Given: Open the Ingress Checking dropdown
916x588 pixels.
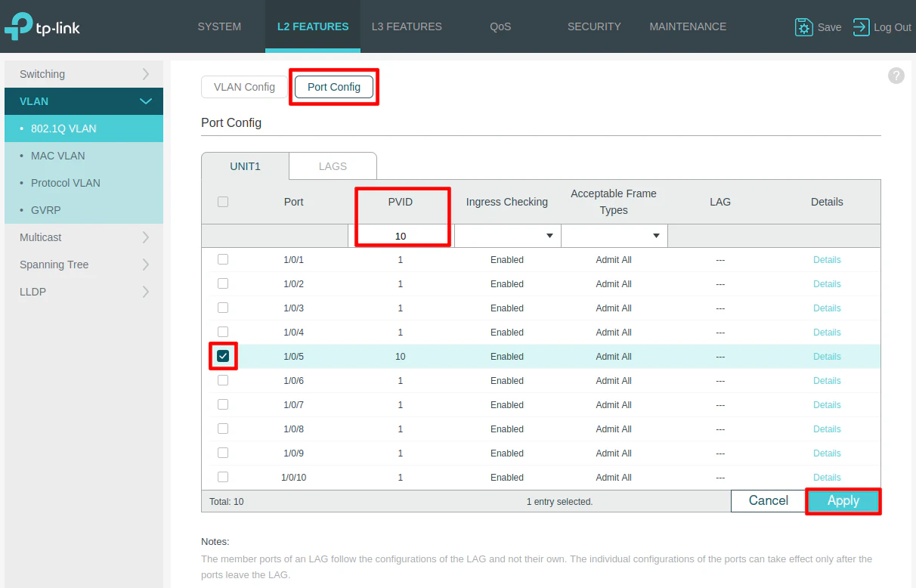Looking at the screenshot, I should 507,236.
